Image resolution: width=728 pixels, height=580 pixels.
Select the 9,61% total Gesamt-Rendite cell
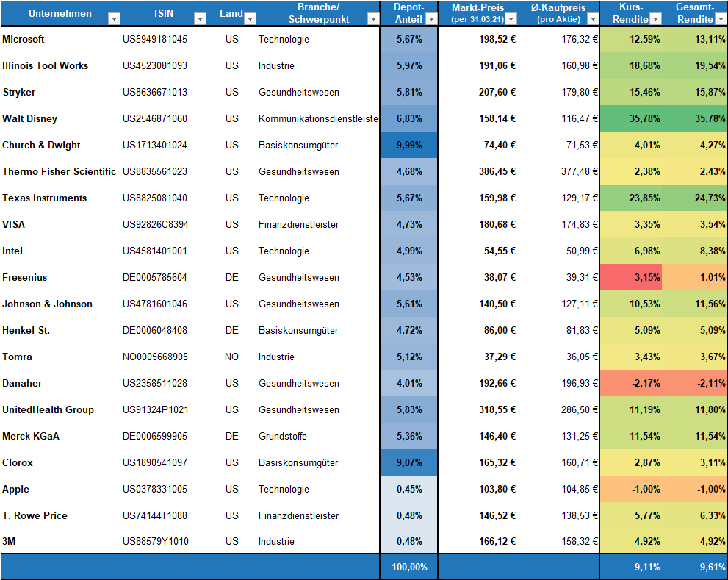[x=695, y=567]
